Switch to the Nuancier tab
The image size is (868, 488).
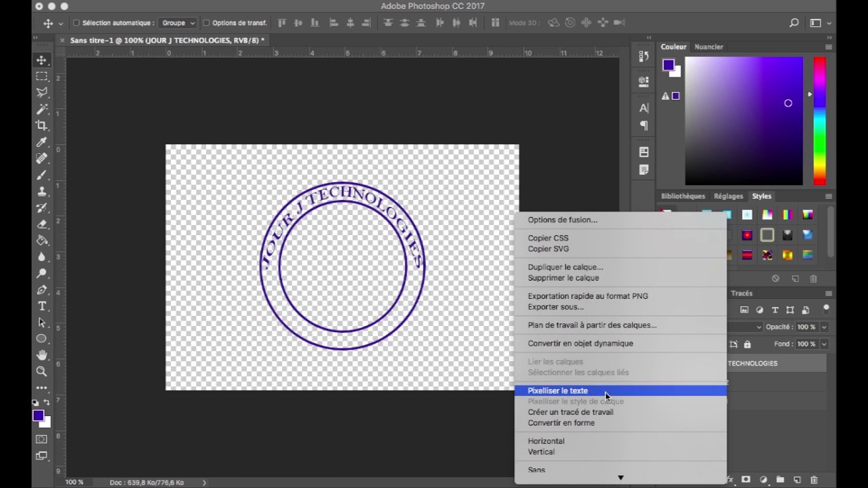pyautogui.click(x=709, y=47)
